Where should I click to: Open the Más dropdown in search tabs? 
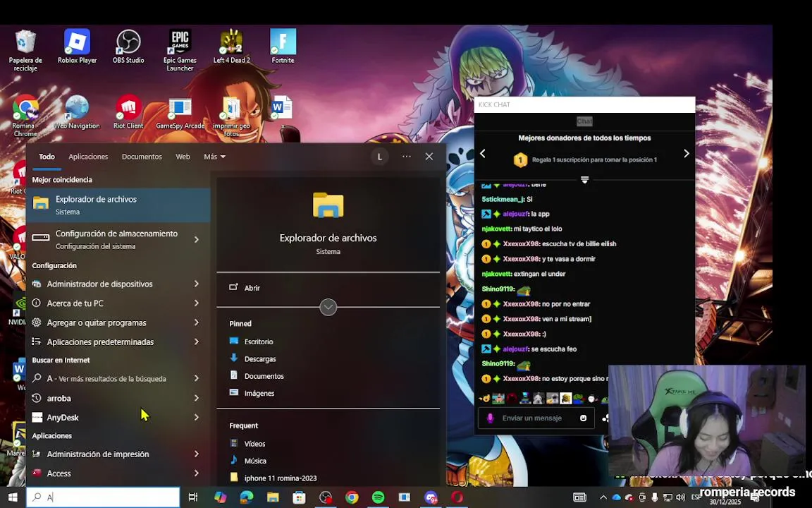pyautogui.click(x=214, y=157)
